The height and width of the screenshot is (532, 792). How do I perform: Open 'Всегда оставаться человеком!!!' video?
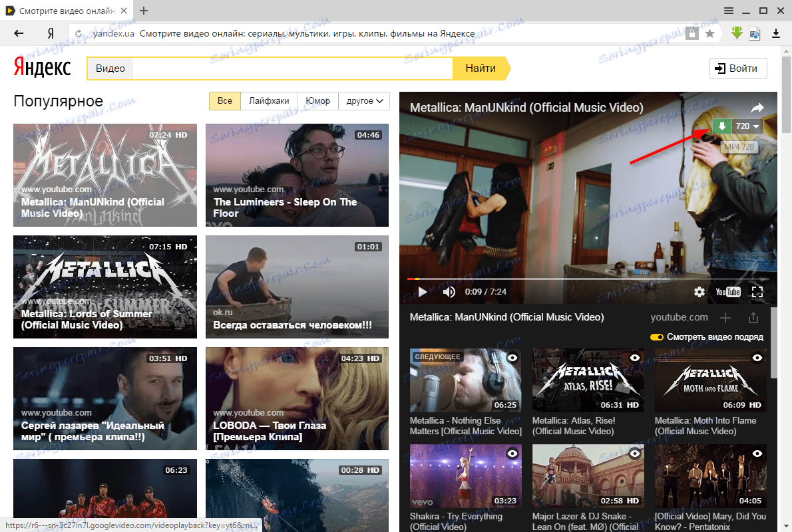point(297,287)
